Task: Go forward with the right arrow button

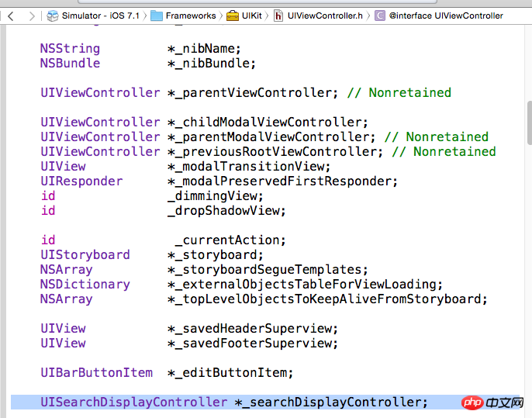Action: coord(32,16)
